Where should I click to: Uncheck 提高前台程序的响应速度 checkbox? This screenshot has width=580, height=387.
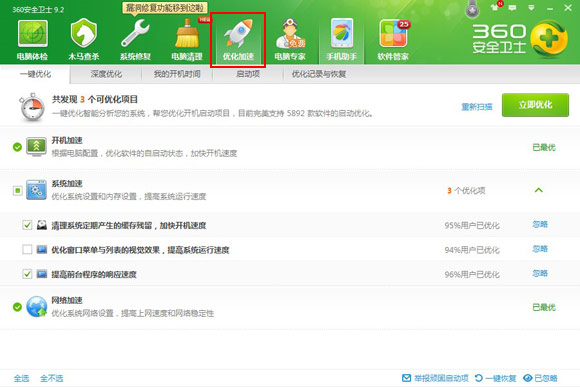tap(27, 274)
